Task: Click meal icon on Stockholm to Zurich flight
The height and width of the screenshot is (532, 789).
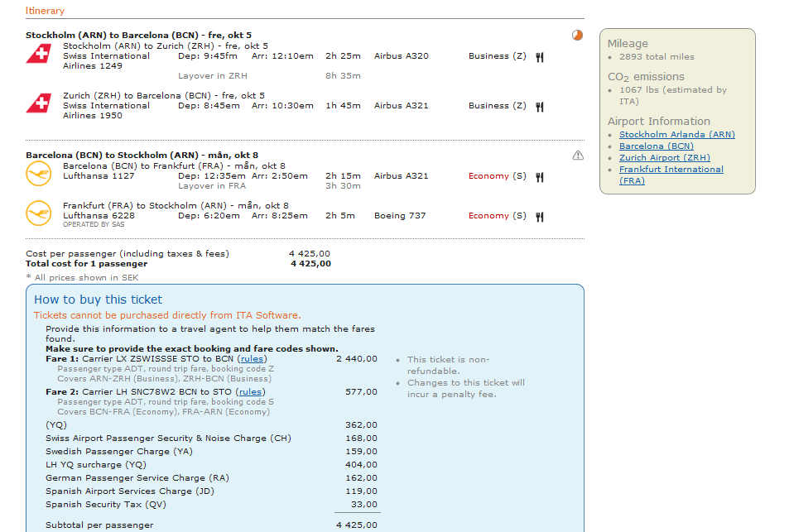Action: (540, 57)
